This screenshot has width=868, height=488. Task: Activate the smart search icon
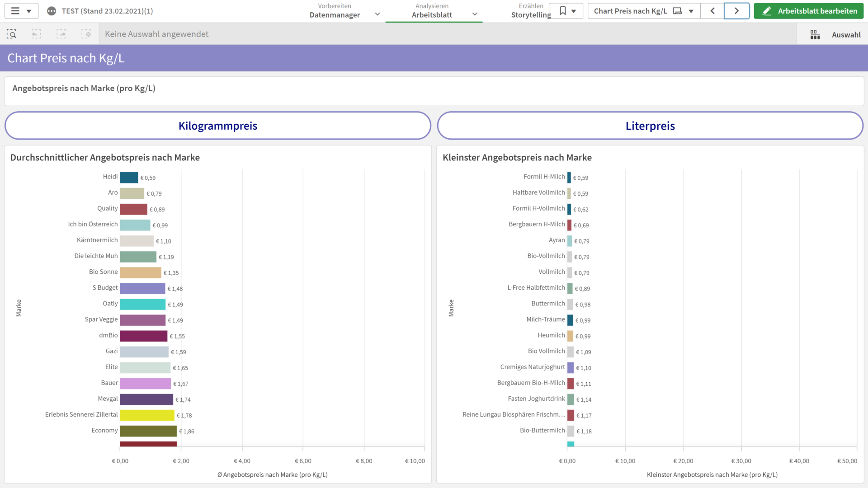pos(11,34)
